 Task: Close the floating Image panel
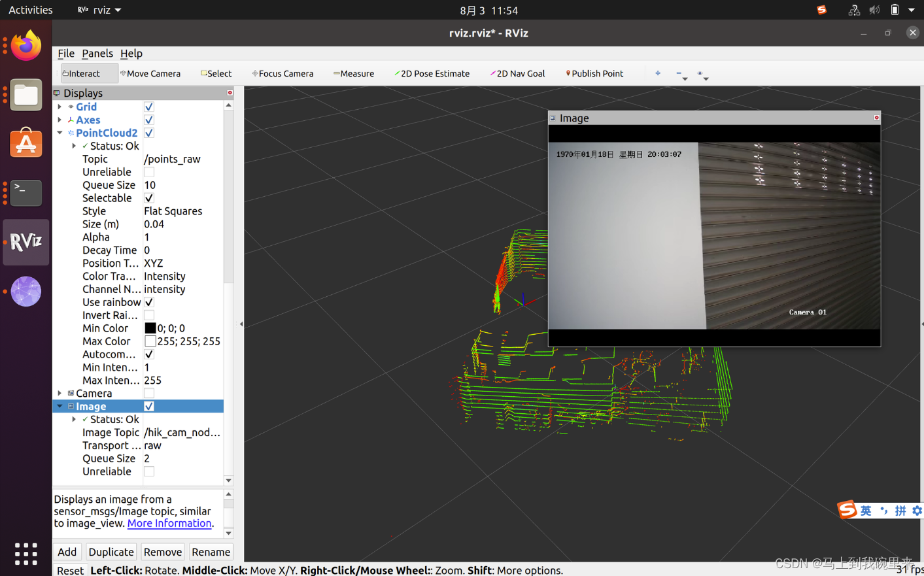(876, 118)
